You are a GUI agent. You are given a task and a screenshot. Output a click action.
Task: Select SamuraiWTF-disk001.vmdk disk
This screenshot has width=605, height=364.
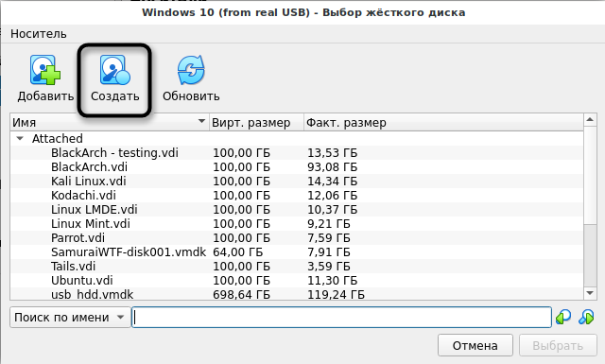[x=129, y=252]
